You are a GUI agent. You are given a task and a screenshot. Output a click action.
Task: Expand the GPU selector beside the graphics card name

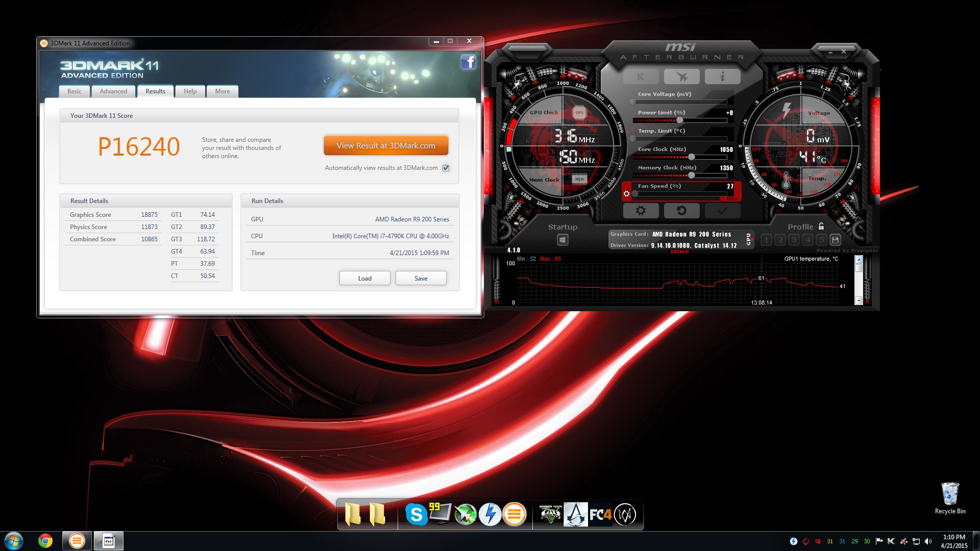(749, 239)
